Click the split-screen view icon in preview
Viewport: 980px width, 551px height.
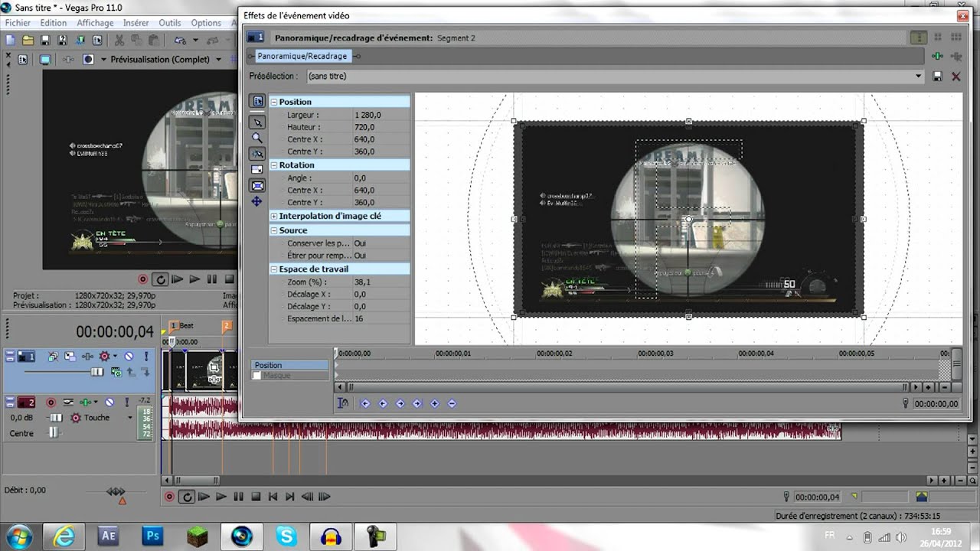89,60
